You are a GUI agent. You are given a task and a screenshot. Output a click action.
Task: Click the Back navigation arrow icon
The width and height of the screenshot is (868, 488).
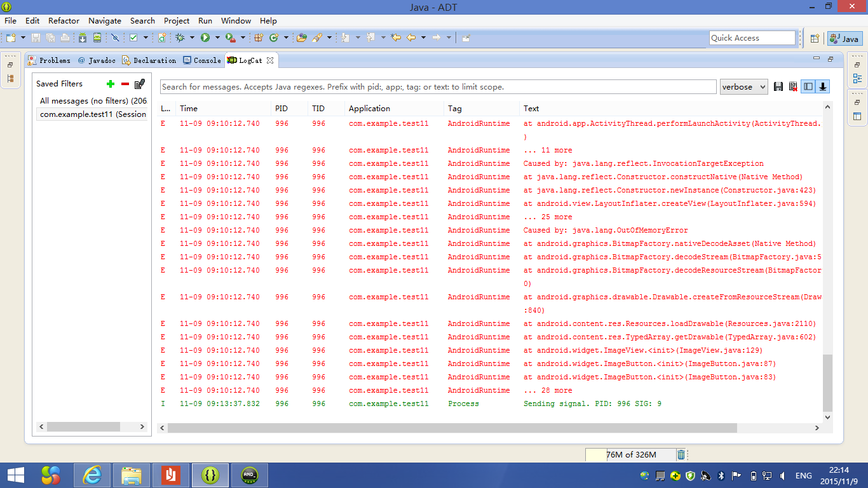pos(411,38)
